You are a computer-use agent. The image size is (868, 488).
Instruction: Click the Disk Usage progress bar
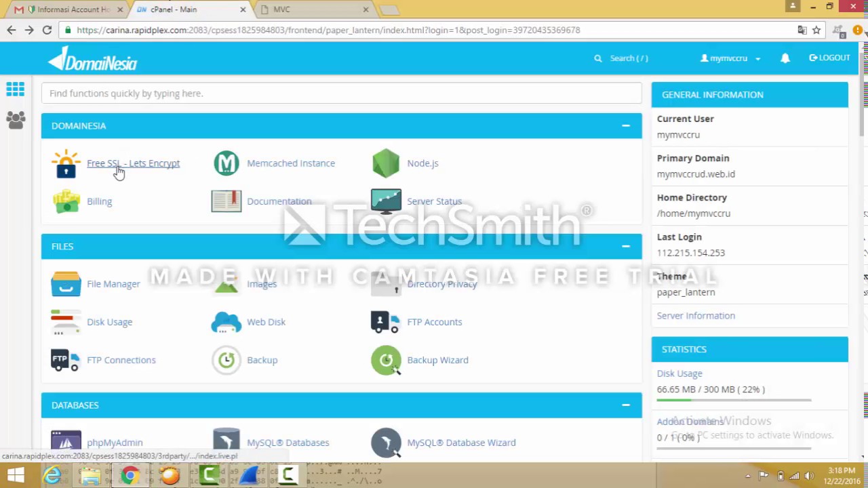coord(734,401)
